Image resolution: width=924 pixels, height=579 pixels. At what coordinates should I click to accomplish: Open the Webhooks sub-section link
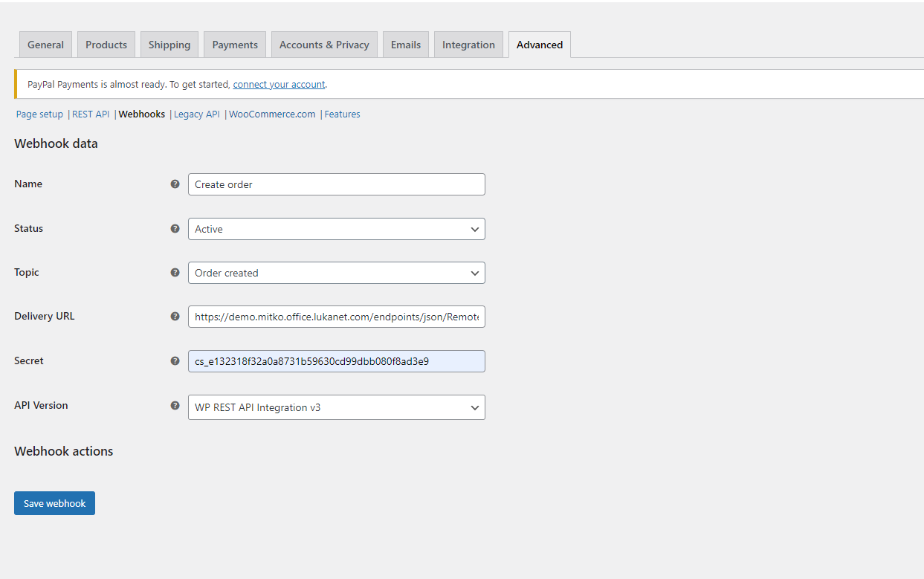click(x=142, y=114)
